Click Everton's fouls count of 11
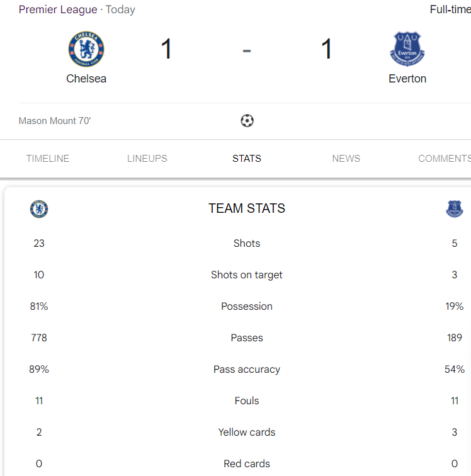Screen dimensions: 471x476 point(455,400)
